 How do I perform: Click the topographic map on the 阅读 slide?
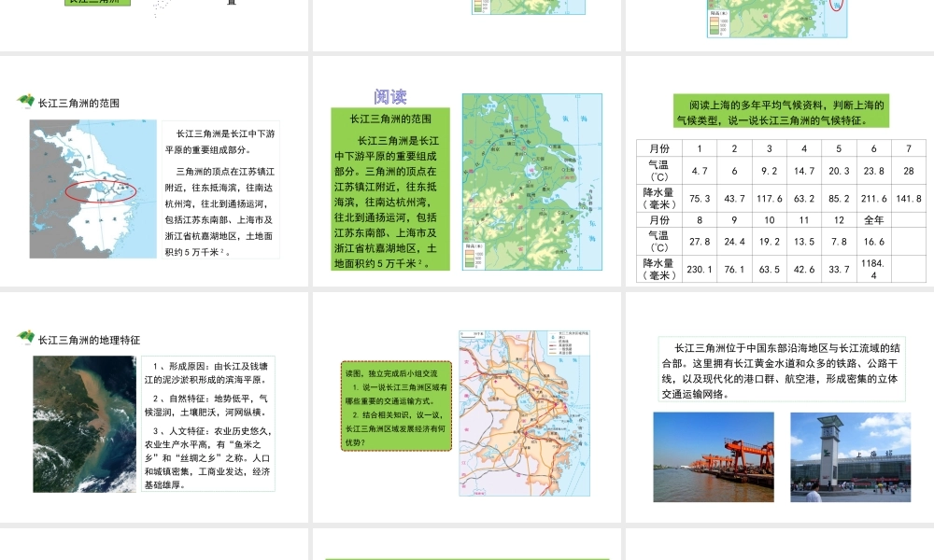point(532,181)
